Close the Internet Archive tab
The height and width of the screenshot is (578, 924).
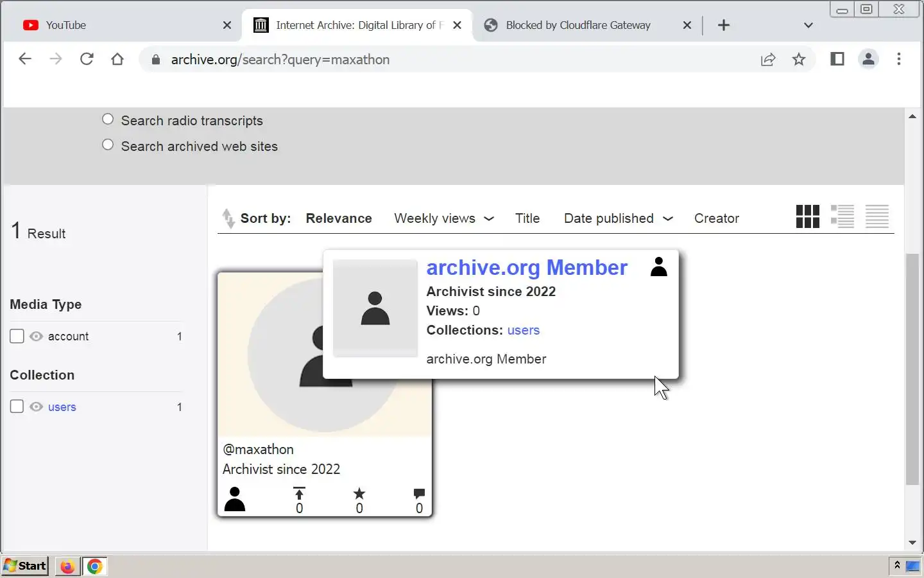(x=457, y=25)
